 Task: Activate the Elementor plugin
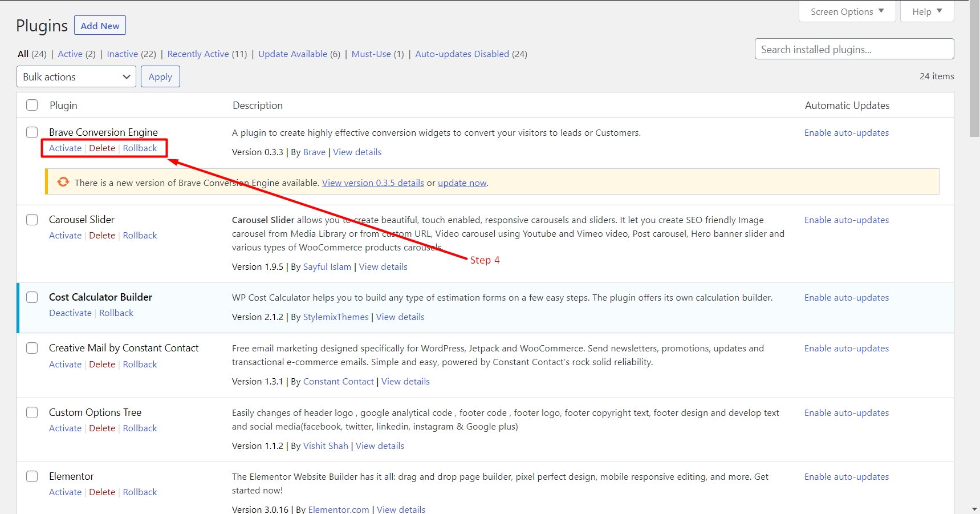[65, 492]
